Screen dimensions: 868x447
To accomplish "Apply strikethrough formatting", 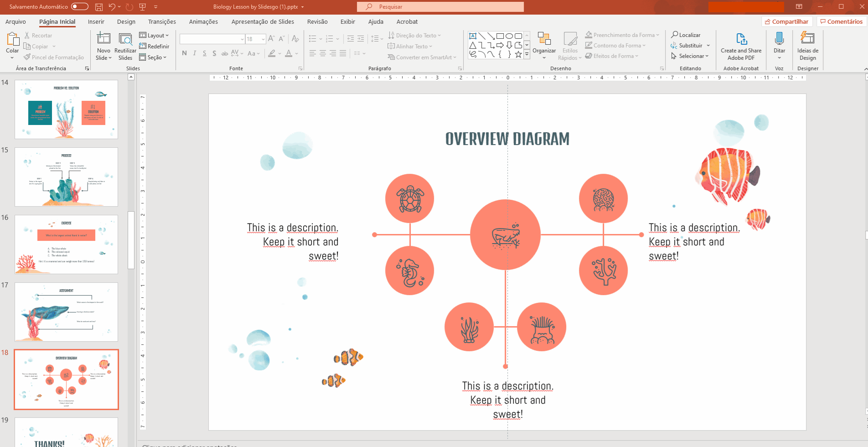I will (x=224, y=53).
